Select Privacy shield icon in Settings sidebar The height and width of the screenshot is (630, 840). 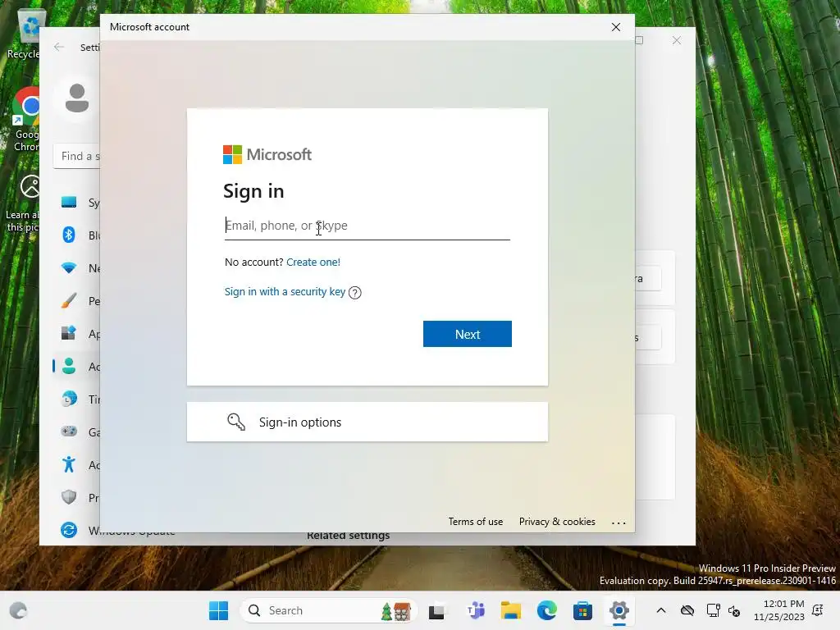click(x=69, y=497)
